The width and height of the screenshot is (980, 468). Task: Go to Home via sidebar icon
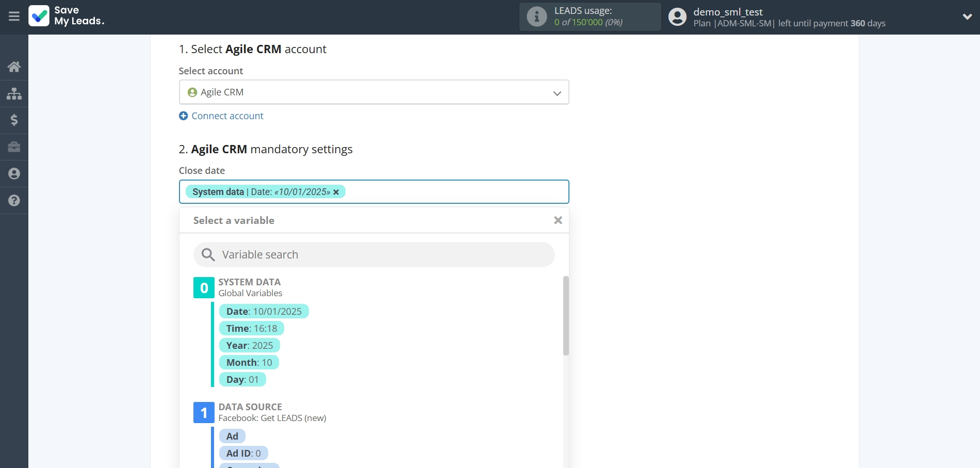[x=14, y=67]
